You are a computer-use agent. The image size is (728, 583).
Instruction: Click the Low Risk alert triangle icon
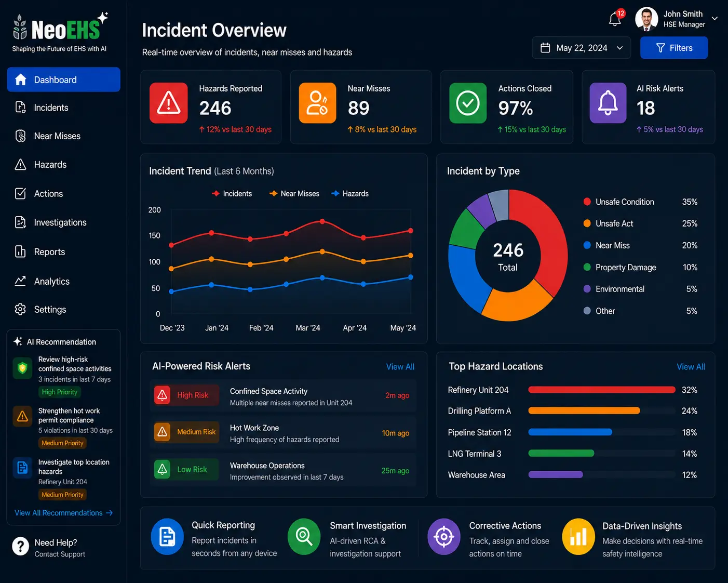163,469
